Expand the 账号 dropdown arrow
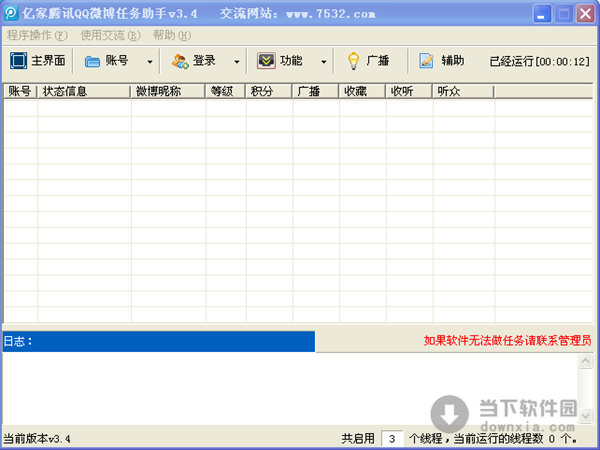 tap(150, 61)
